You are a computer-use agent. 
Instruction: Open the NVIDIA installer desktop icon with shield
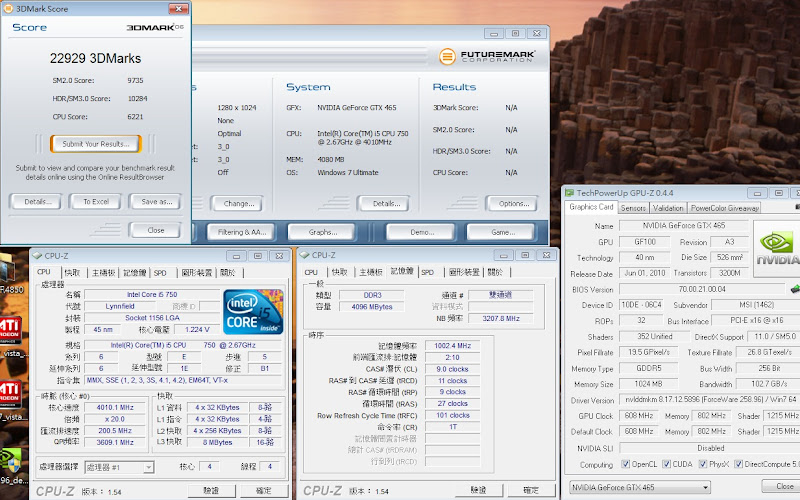tap(10, 460)
